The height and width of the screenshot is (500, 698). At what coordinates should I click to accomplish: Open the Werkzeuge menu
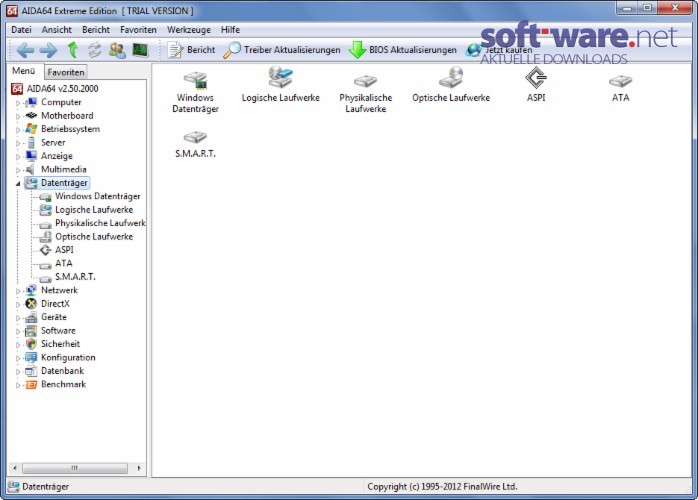coord(189,30)
